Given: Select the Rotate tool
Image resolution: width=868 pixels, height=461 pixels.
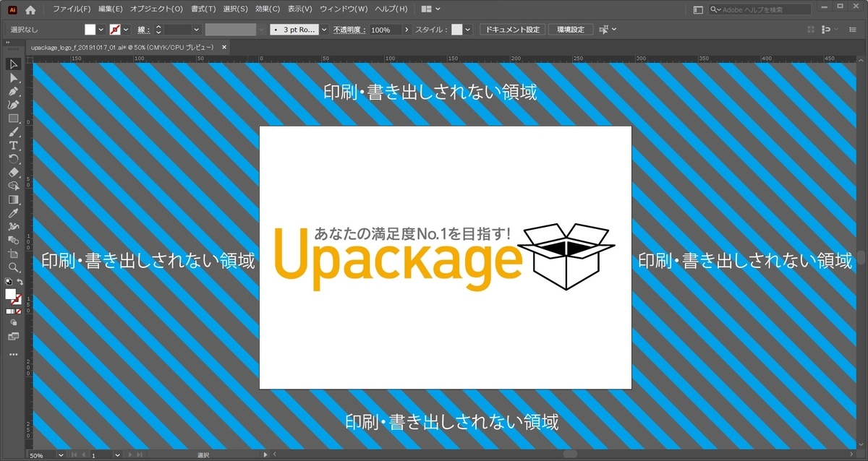Looking at the screenshot, I should [x=13, y=159].
